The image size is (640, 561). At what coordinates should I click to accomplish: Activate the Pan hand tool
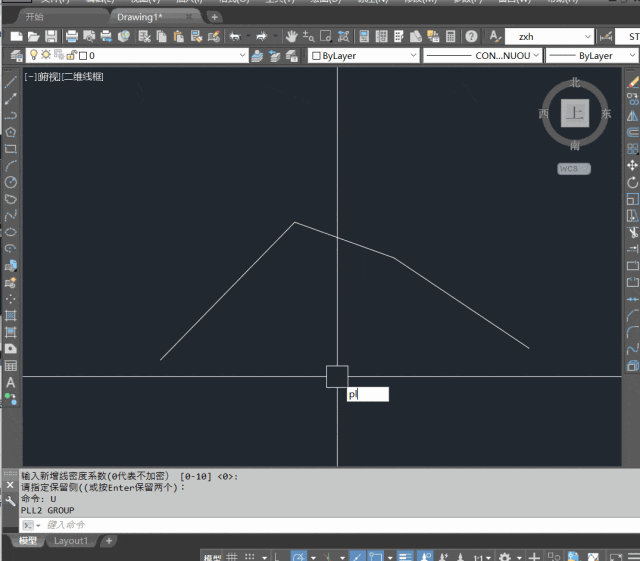coord(291,37)
